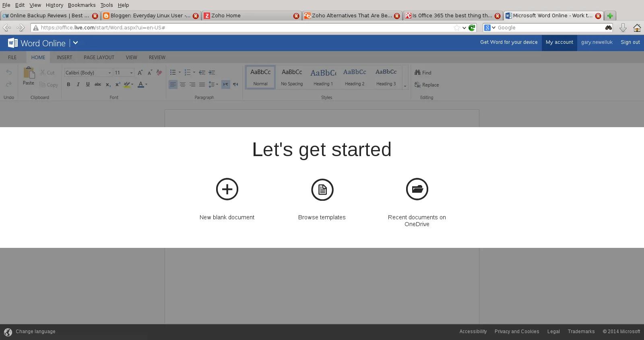Click Get Word for your device

509,42
